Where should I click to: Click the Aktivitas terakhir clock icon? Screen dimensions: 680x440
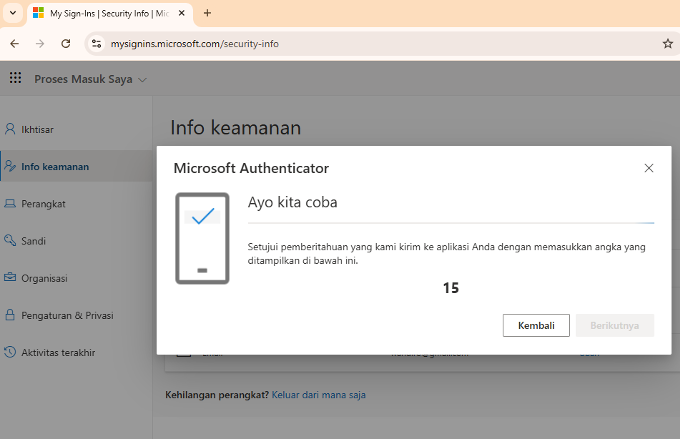pos(10,352)
